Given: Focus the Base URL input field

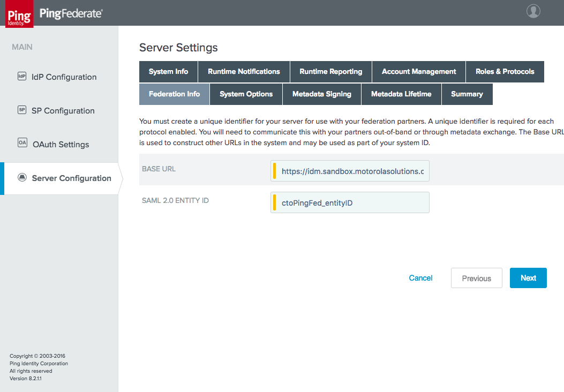Looking at the screenshot, I should point(350,171).
